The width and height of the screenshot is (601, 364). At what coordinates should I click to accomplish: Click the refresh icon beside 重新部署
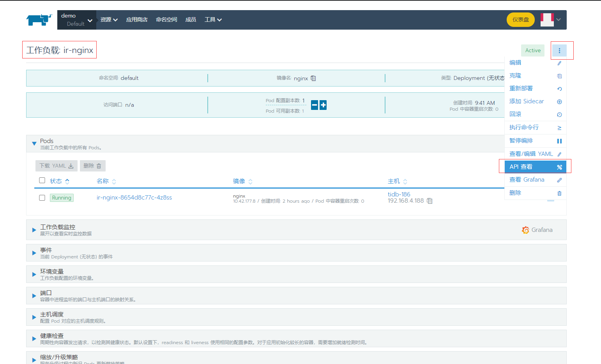tap(559, 89)
